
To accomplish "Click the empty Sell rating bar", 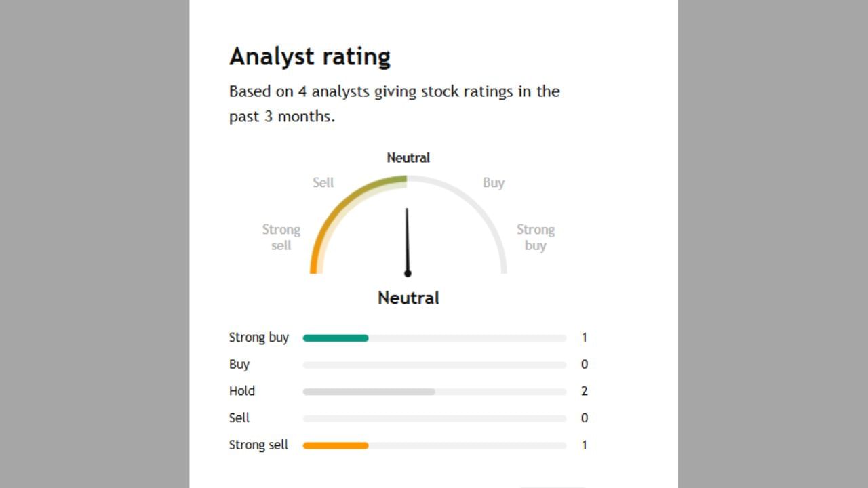I will coord(434,418).
